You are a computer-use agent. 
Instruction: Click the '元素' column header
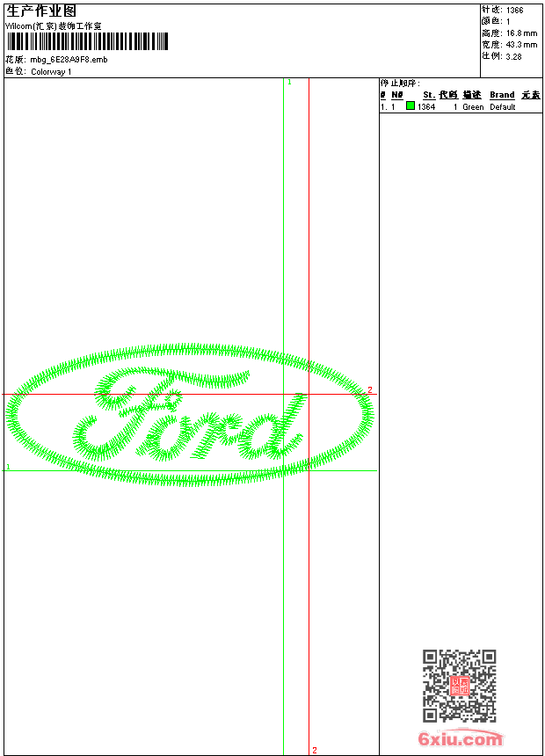[x=531, y=95]
